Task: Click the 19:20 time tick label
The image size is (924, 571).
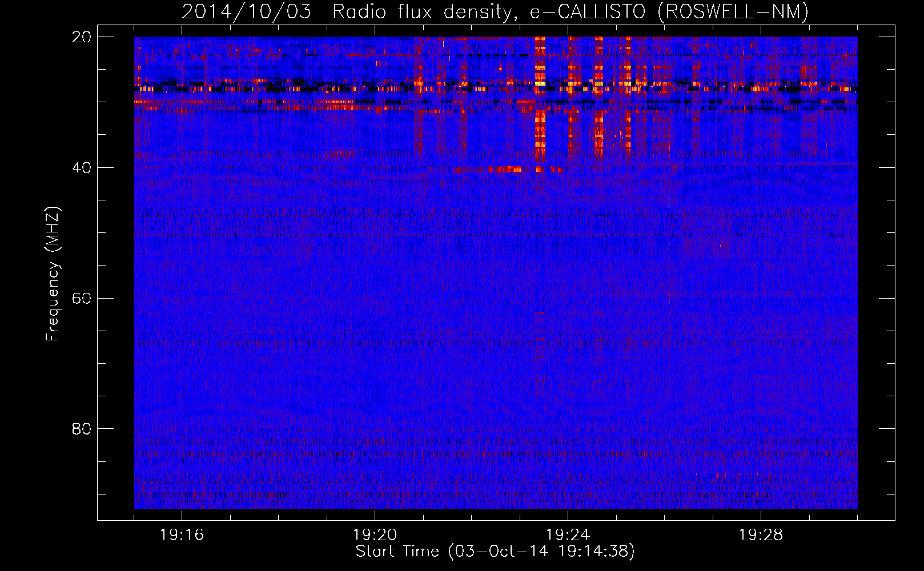Action: click(x=375, y=534)
